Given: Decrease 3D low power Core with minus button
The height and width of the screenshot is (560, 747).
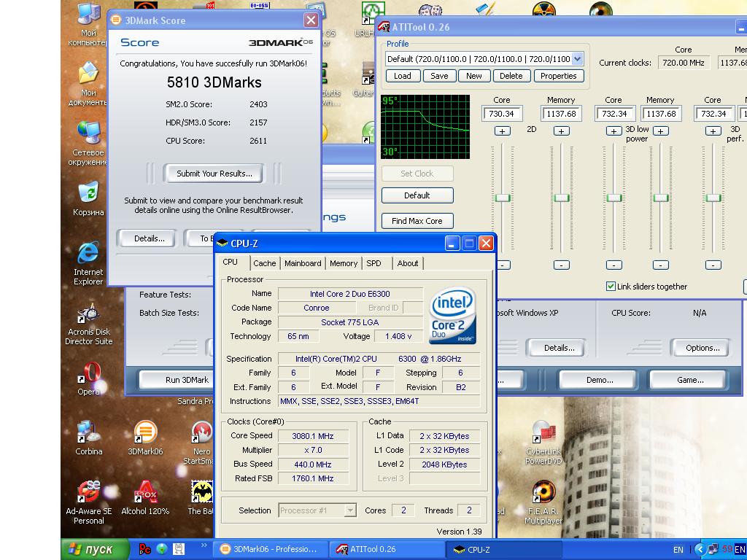Looking at the screenshot, I should click(x=614, y=265).
